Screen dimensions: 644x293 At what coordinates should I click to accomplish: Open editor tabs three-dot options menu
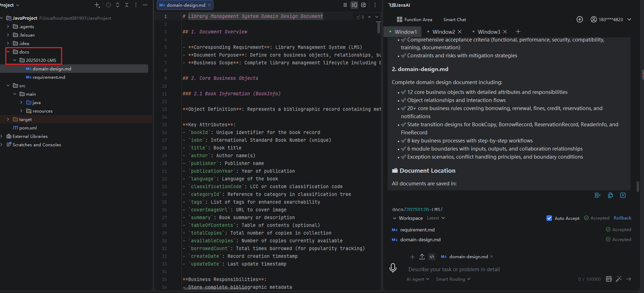point(375,5)
